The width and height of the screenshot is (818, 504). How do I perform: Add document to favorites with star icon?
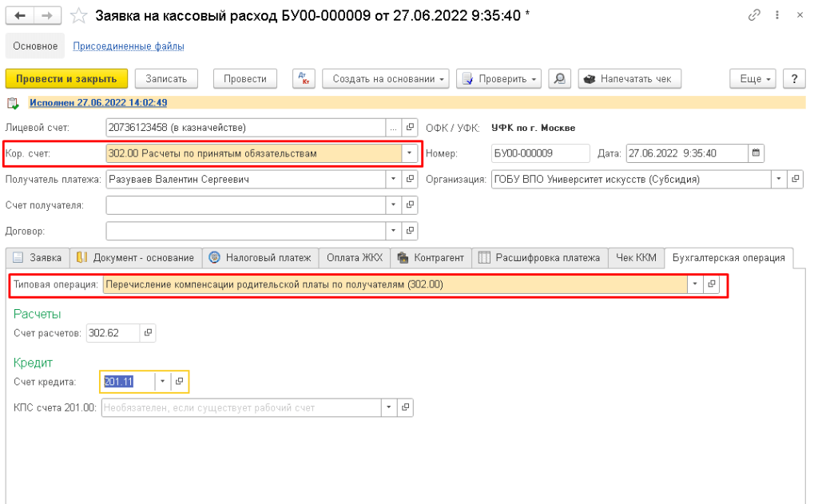tap(78, 16)
